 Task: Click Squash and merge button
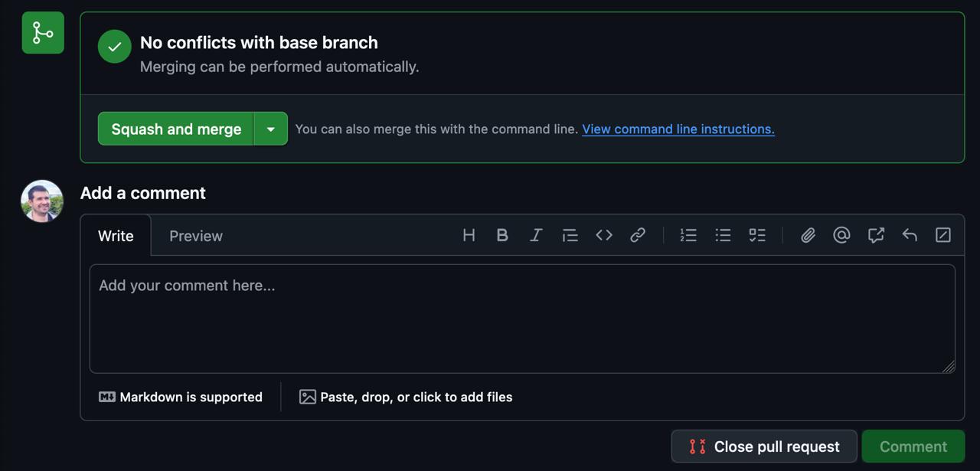(x=176, y=129)
